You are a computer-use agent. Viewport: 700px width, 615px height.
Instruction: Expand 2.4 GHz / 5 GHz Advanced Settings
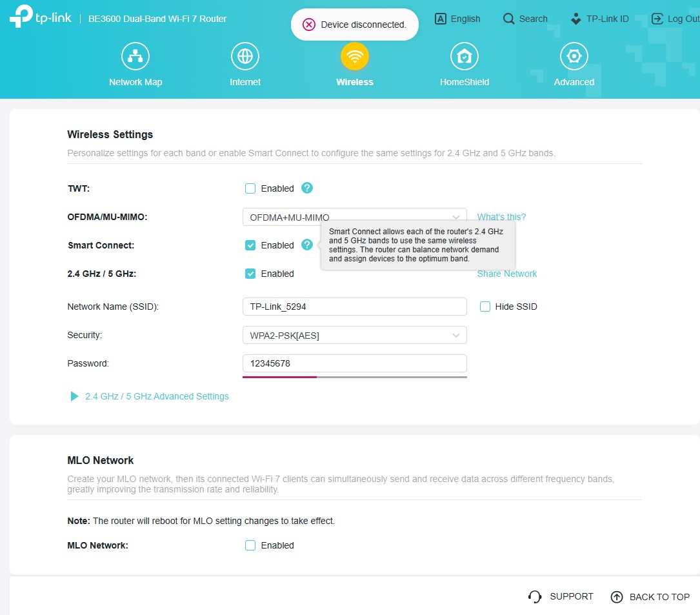157,396
